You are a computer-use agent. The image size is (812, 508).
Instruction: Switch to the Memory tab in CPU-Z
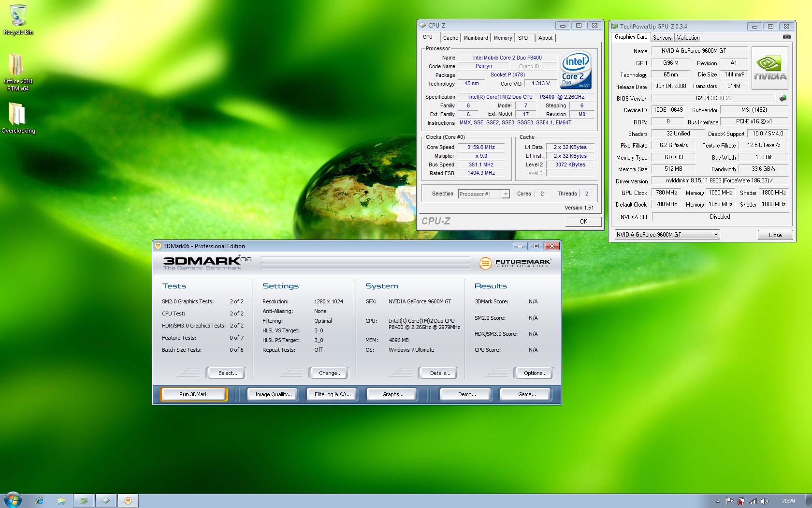pos(503,38)
